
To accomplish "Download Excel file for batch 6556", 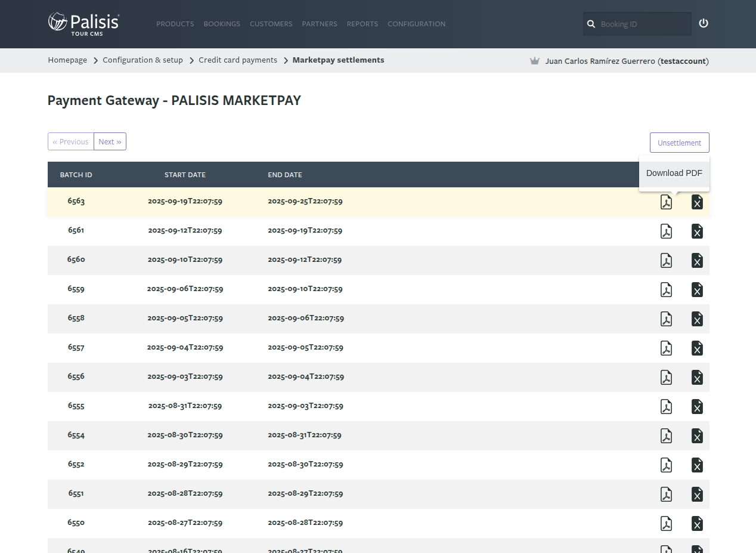I will (697, 378).
